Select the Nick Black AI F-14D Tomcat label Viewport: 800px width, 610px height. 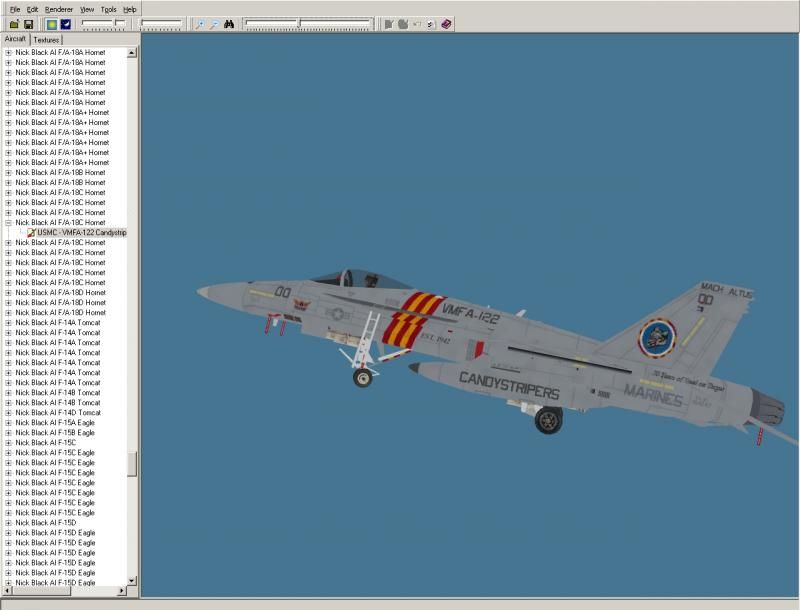(58, 413)
